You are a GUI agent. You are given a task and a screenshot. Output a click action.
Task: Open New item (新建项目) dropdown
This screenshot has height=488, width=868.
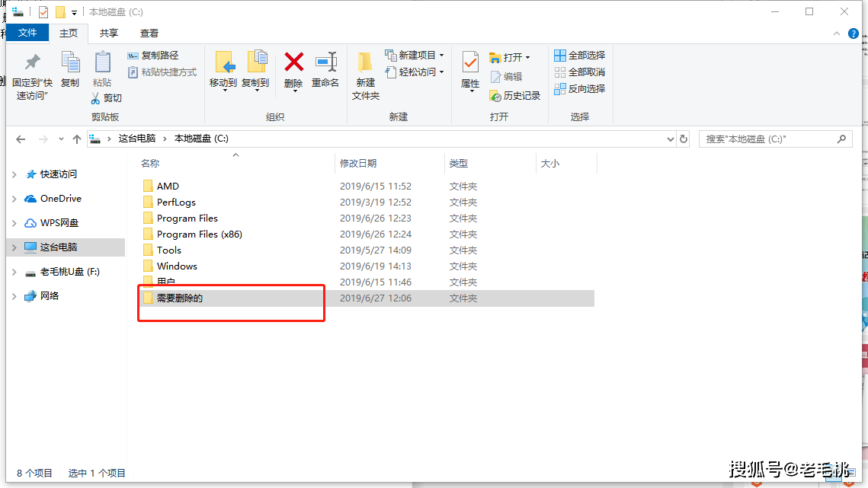(415, 56)
